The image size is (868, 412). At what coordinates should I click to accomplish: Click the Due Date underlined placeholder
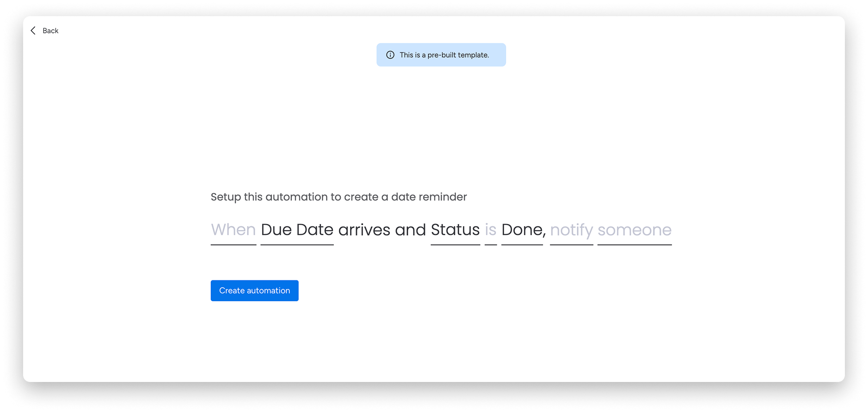297,230
